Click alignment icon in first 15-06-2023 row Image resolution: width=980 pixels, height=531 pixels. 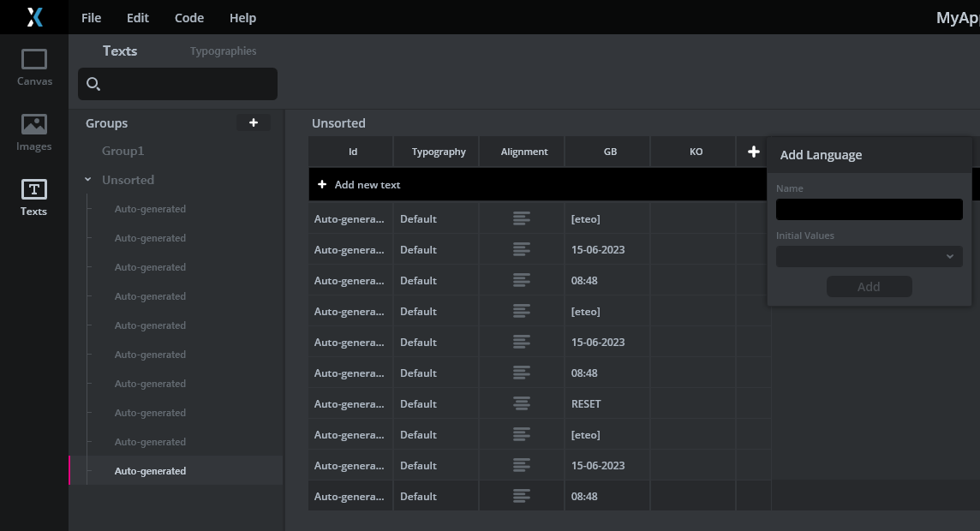point(521,249)
